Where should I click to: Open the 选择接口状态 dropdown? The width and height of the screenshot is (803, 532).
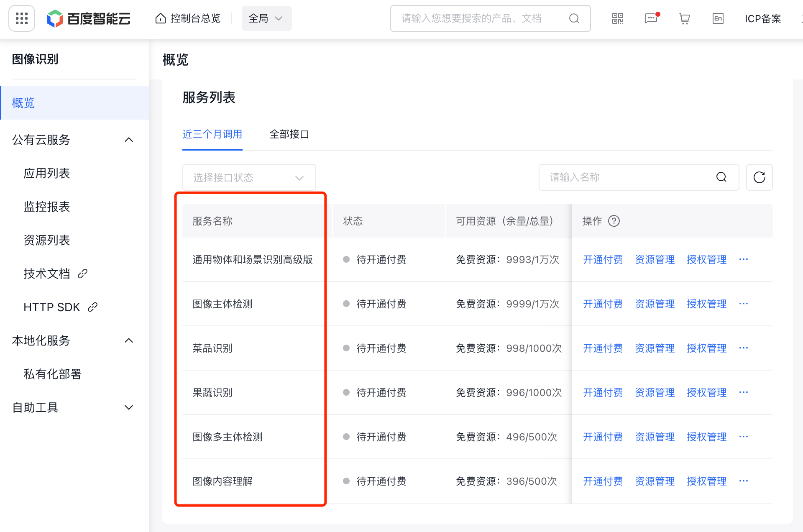pos(249,177)
